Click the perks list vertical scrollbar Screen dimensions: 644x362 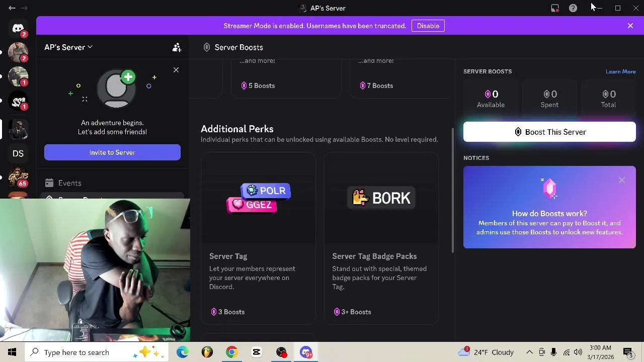tap(453, 190)
